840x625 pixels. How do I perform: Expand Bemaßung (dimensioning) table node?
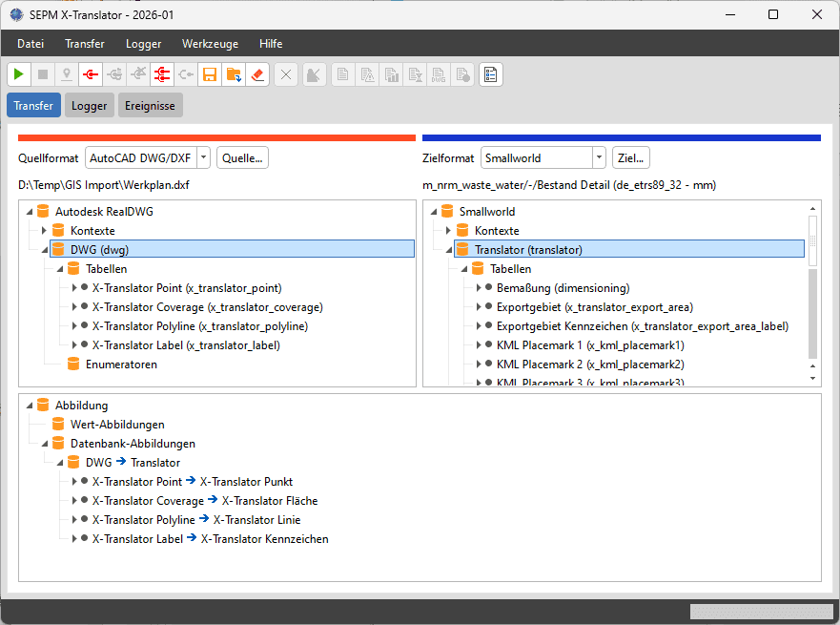pyautogui.click(x=479, y=288)
